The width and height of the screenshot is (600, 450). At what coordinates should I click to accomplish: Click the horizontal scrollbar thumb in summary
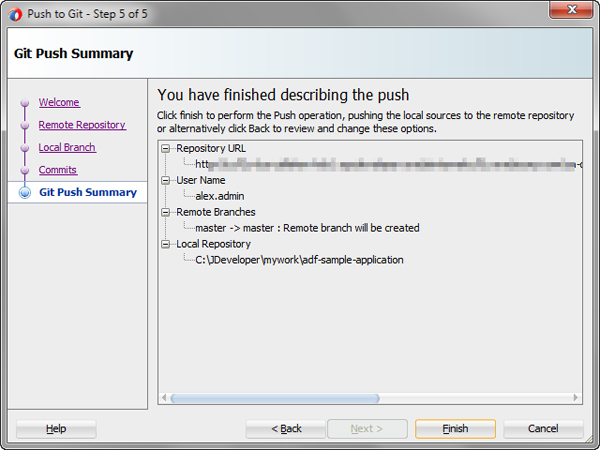pyautogui.click(x=275, y=398)
